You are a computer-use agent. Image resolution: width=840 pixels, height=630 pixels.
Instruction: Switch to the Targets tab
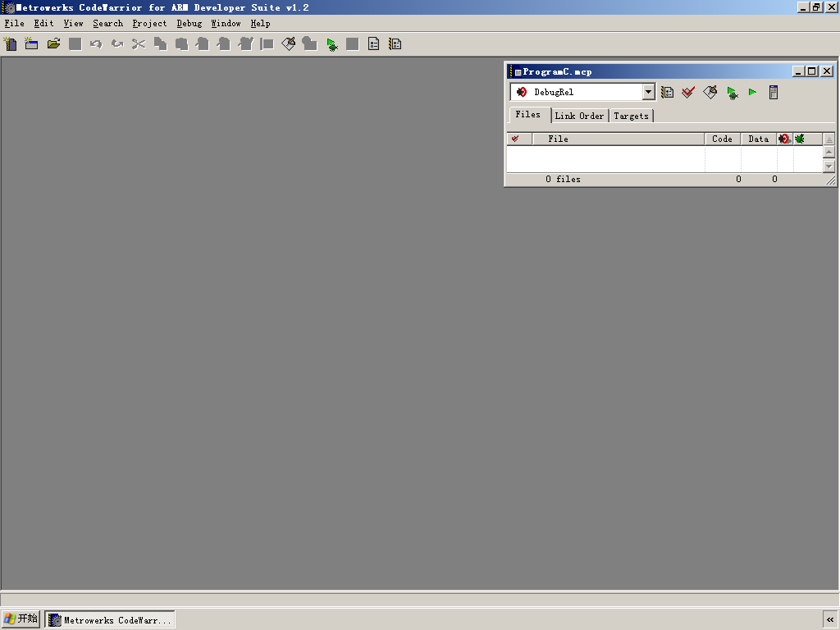pyautogui.click(x=631, y=116)
